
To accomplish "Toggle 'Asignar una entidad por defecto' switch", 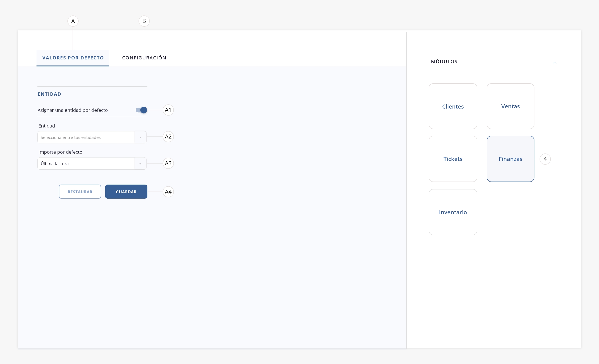I will pyautogui.click(x=141, y=110).
